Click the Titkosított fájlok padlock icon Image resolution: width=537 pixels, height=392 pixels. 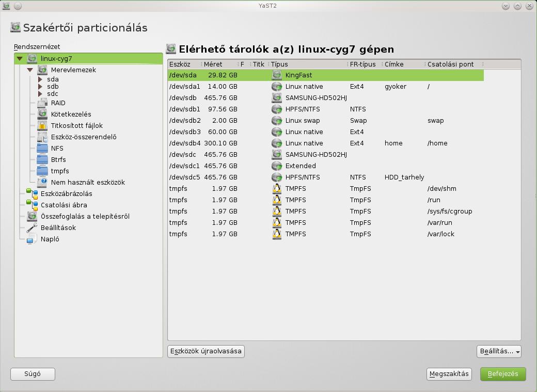42,125
